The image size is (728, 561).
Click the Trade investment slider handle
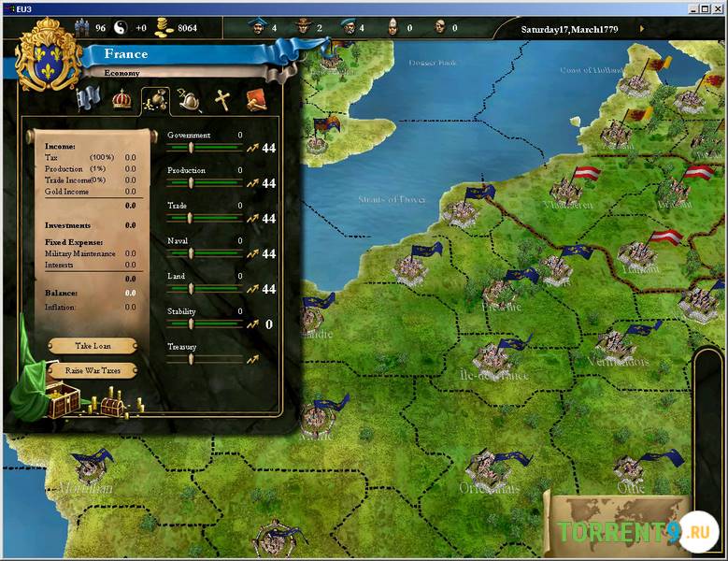[x=190, y=218]
